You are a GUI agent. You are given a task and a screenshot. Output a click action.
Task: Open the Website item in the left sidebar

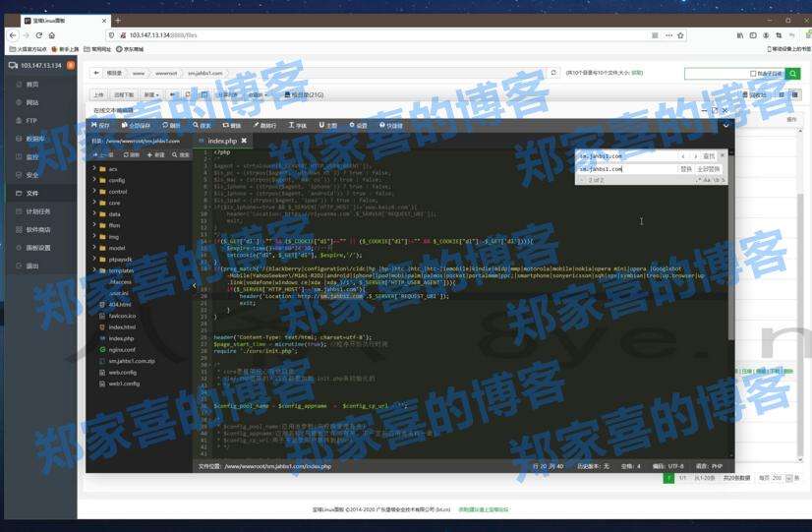coord(32,102)
